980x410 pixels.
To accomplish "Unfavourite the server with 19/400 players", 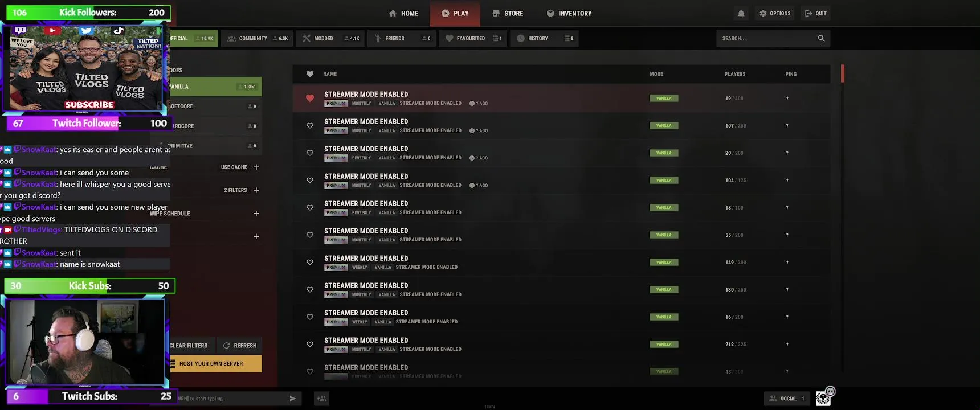I will click(310, 99).
